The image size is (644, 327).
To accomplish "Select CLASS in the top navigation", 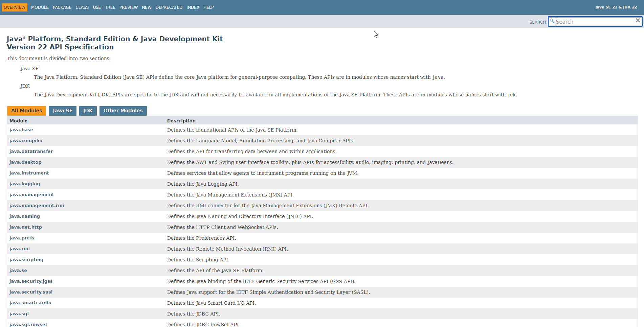I will click(82, 7).
